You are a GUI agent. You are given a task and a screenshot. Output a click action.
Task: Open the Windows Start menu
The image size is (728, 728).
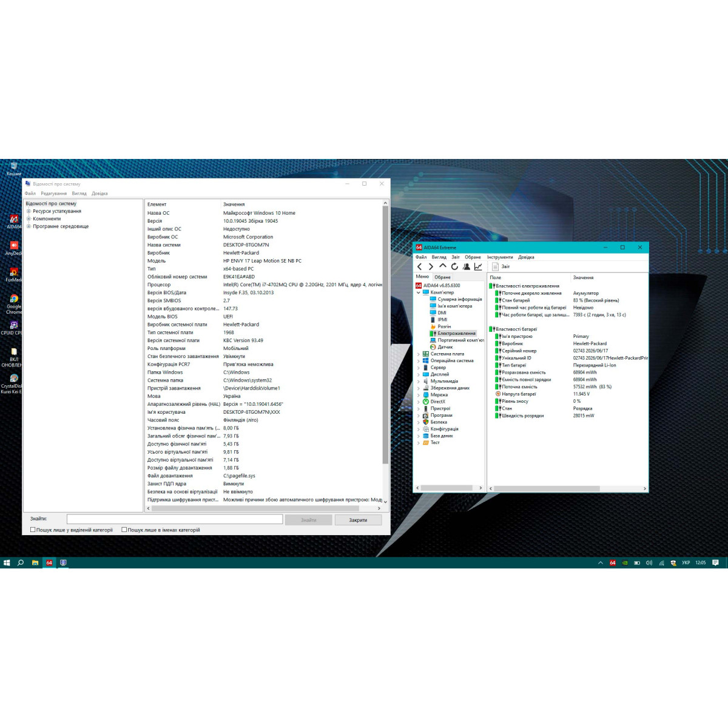pyautogui.click(x=7, y=563)
